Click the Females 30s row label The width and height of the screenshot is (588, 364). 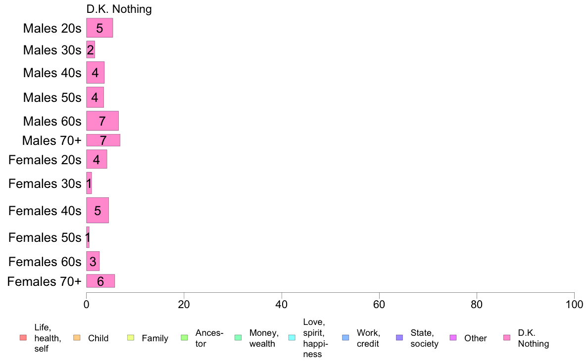coord(45,183)
